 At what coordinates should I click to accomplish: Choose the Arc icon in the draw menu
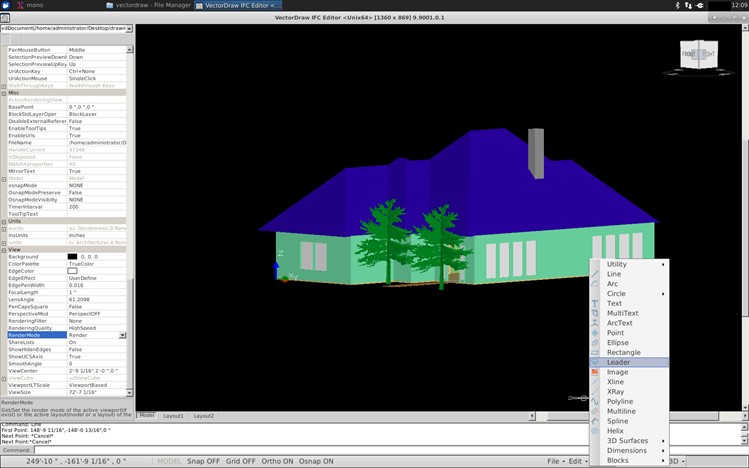click(595, 284)
